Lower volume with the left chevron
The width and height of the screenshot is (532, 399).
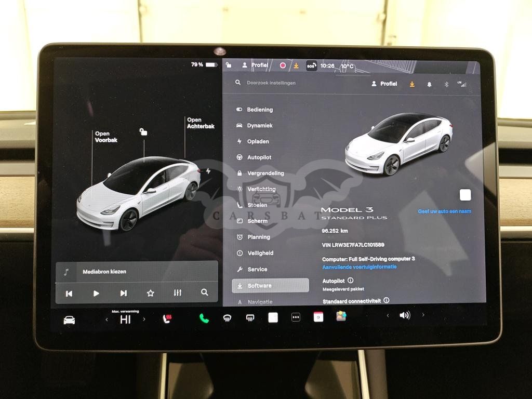pos(388,315)
